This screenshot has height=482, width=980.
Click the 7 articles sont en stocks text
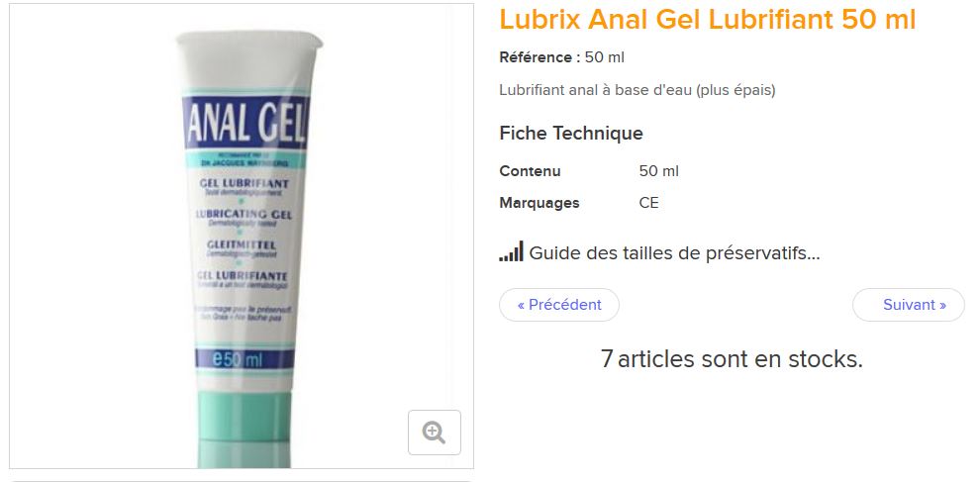tap(732, 359)
